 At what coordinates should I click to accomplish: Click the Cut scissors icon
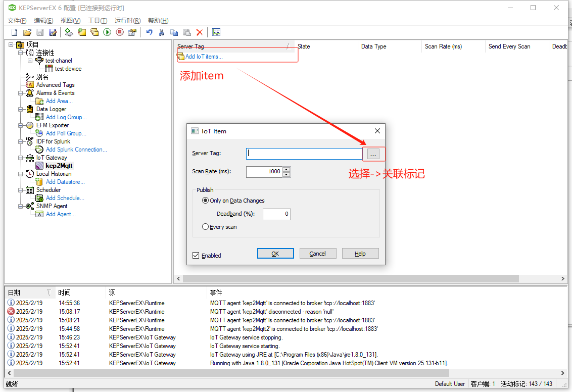162,32
